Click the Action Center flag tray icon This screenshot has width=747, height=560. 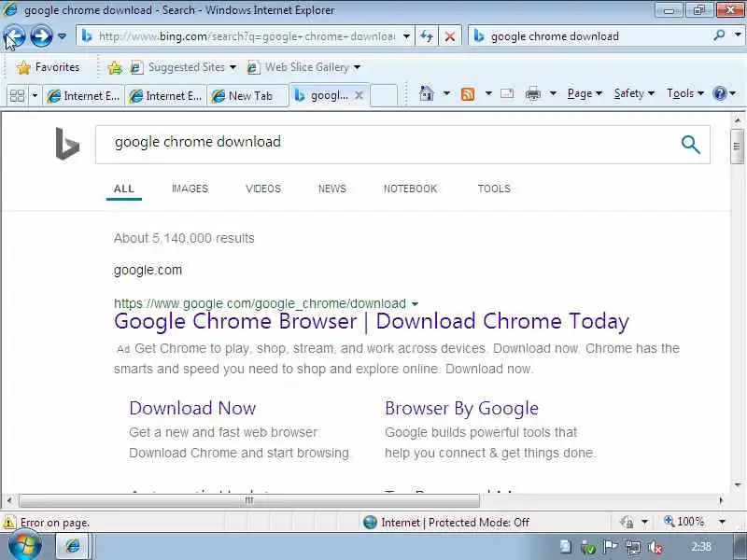(x=611, y=547)
